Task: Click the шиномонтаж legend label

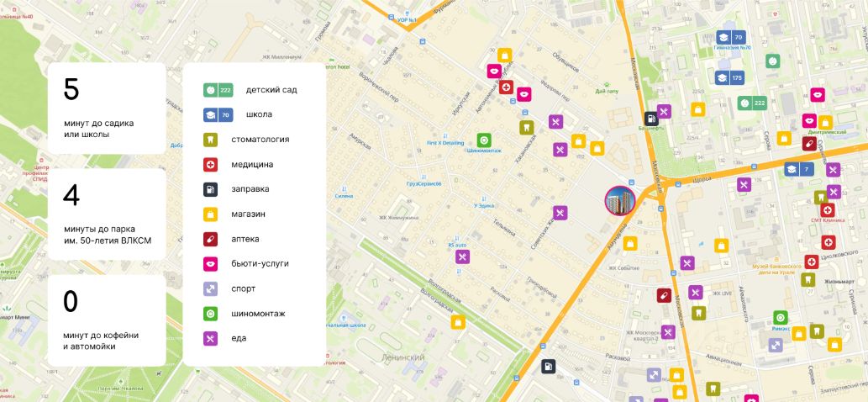Action: [x=259, y=314]
